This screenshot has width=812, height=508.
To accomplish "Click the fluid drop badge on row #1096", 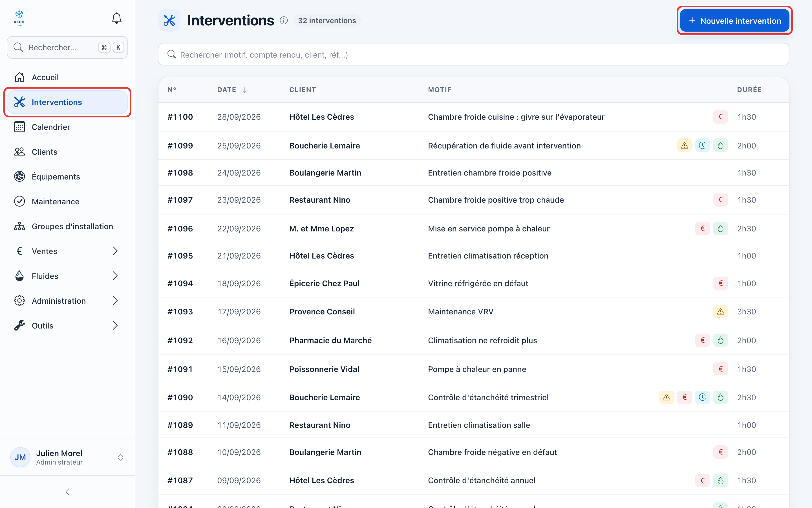I will point(720,229).
